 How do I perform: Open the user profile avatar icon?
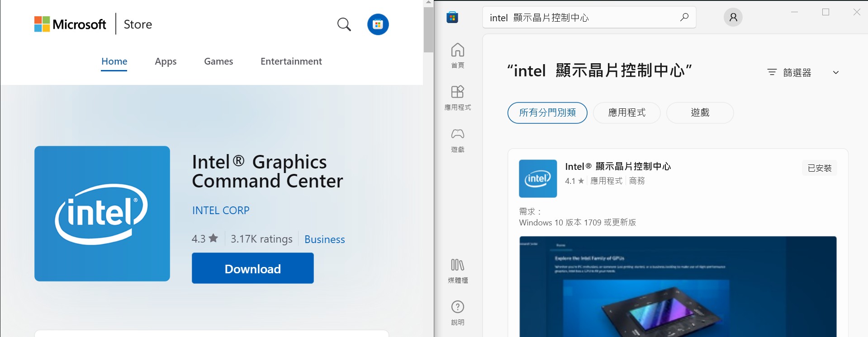[x=733, y=17]
